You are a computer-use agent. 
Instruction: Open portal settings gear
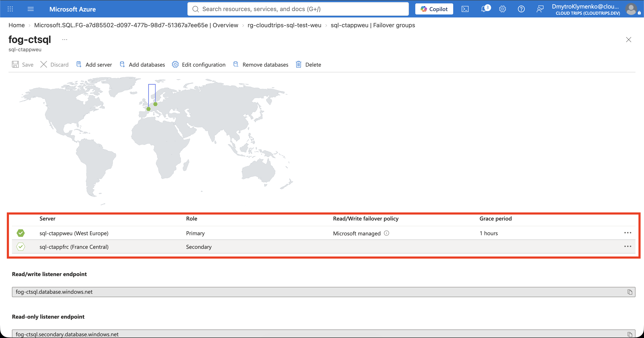tap(503, 9)
